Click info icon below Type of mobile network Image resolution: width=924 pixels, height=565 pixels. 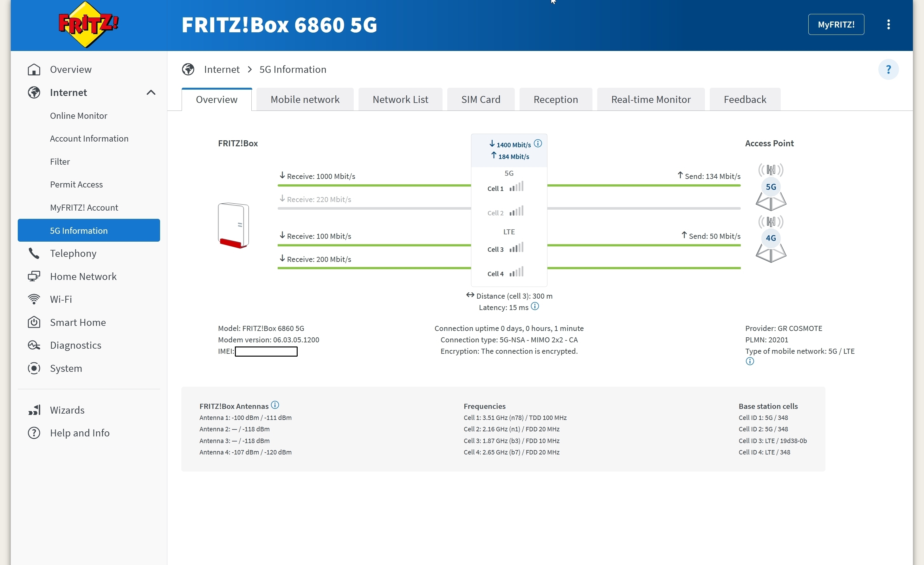(750, 361)
